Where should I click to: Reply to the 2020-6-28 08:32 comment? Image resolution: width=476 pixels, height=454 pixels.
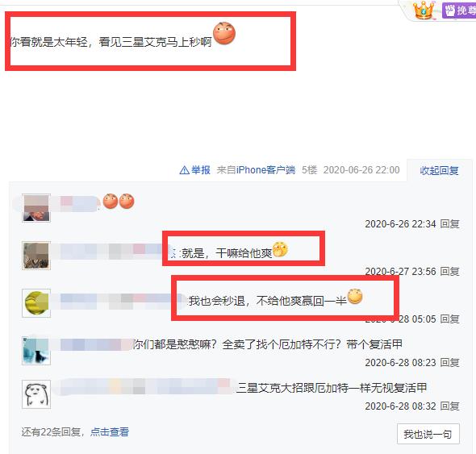pos(449,406)
